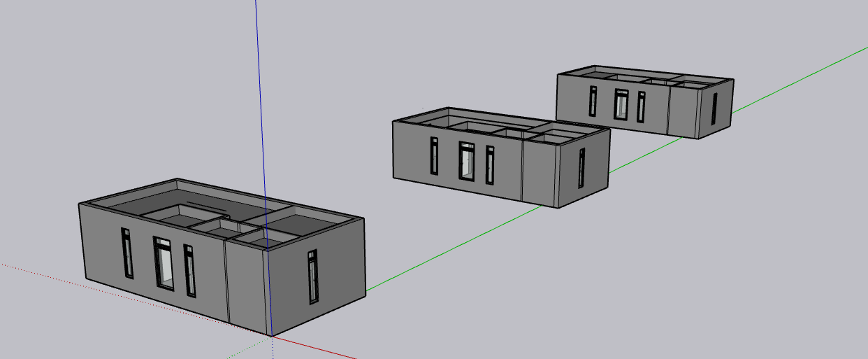
Task: Select the window left of the middle building's door
Action: coord(434,155)
